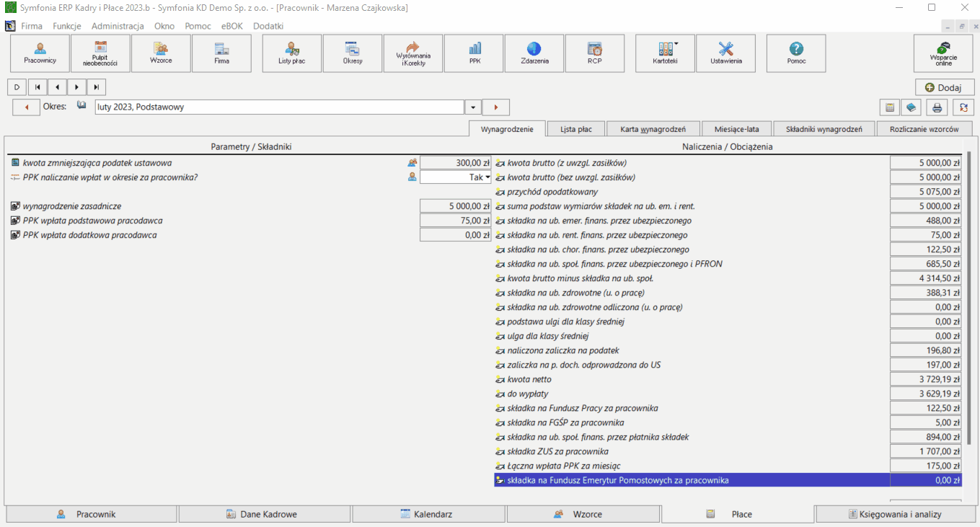This screenshot has width=980, height=527.
Task: Click wynagrodzenie zasadnicze value 5 000,00 zł
Action: [456, 206]
